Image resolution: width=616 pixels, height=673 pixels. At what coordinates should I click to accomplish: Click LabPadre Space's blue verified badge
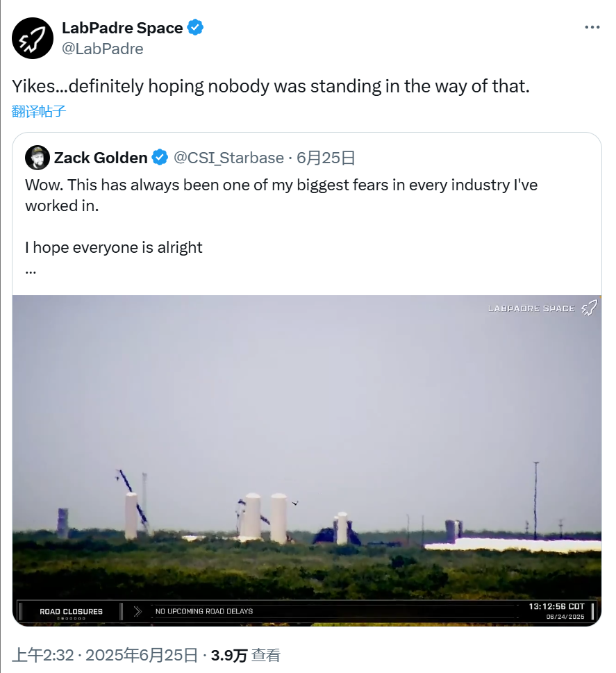coord(196,28)
